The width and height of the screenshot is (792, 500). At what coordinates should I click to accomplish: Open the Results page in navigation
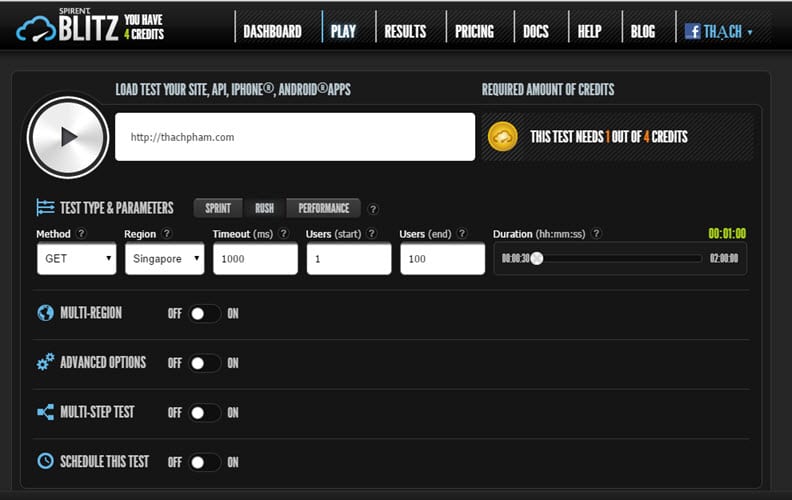pos(405,31)
